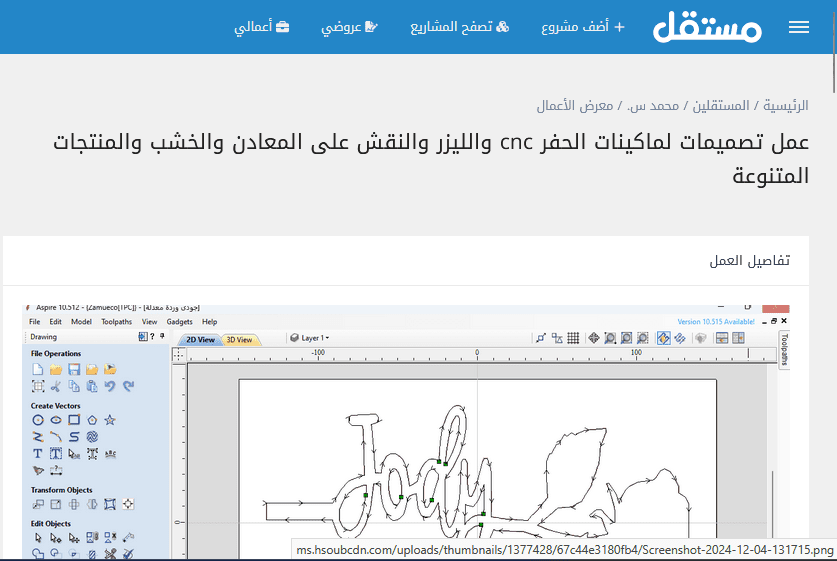Select the Draw Rectangle tool
Image resolution: width=837 pixels, height=561 pixels.
pyautogui.click(x=74, y=420)
